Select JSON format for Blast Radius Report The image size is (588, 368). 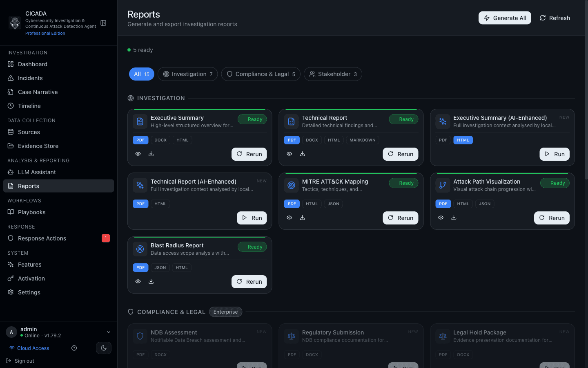(x=160, y=267)
